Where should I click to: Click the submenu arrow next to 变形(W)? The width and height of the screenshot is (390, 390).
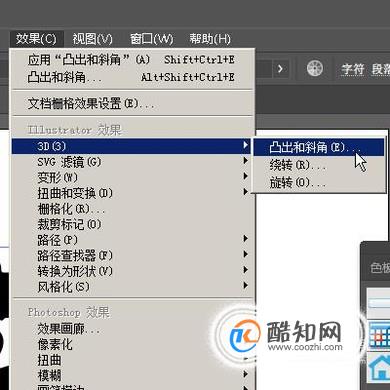(x=246, y=176)
